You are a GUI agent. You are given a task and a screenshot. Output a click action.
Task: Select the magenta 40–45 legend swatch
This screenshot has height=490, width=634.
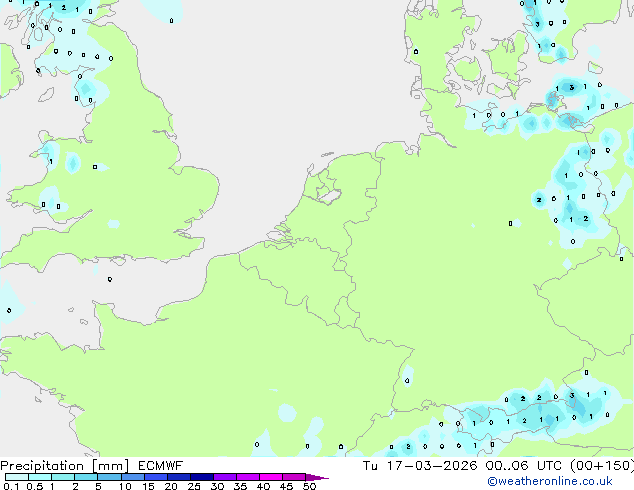[271, 477]
